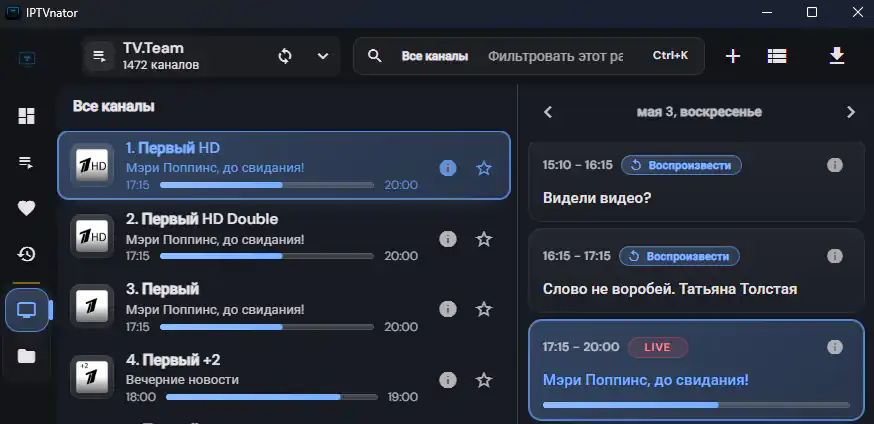Replay 'Видели видео?' with Воспроизвести button
Image resolution: width=874 pixels, height=424 pixels.
(x=681, y=165)
